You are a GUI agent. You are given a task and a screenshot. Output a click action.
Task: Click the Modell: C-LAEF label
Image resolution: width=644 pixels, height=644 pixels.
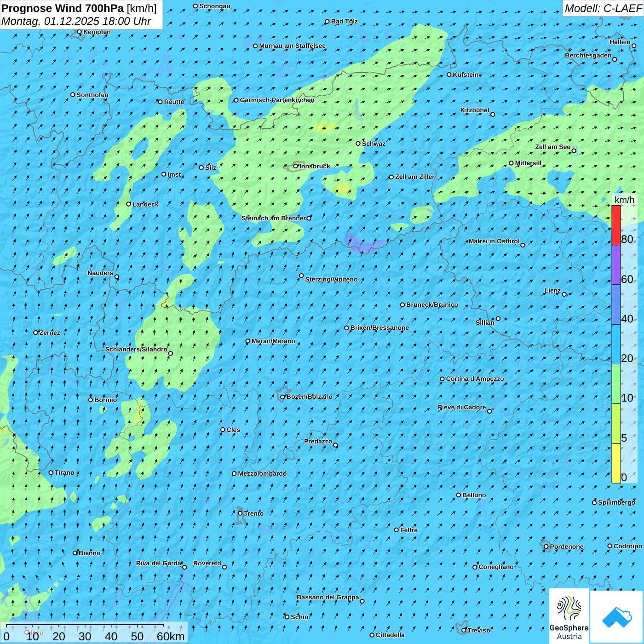603,8
